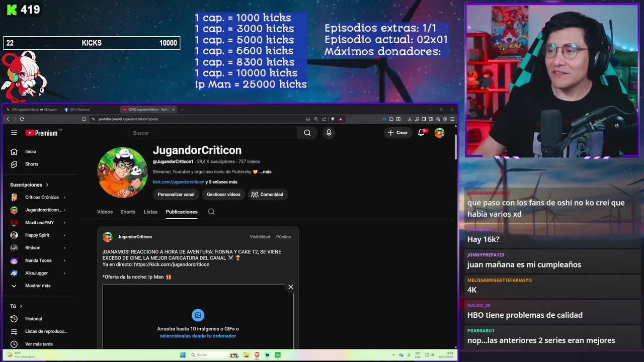
Task: Open the account avatar menu
Action: [x=440, y=133]
